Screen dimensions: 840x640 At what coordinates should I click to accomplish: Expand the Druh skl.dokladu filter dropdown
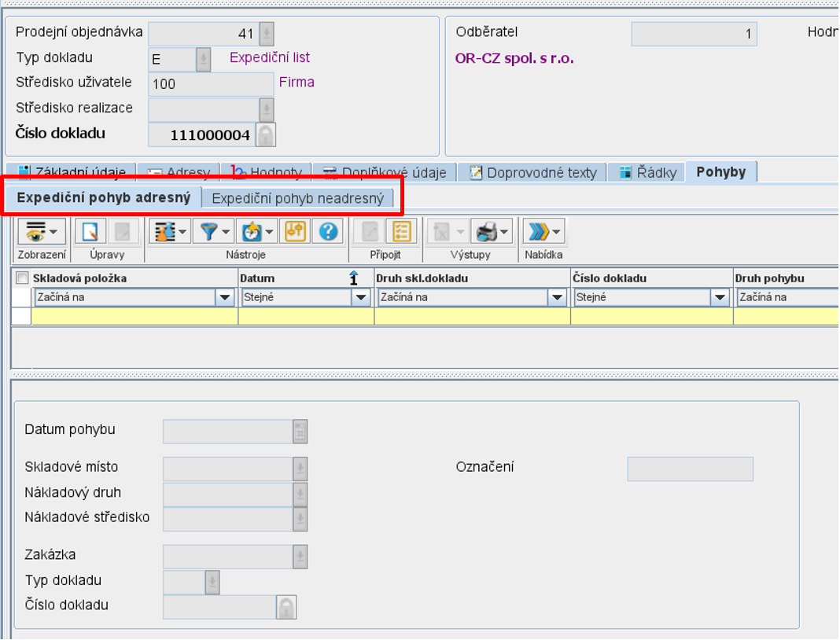557,297
